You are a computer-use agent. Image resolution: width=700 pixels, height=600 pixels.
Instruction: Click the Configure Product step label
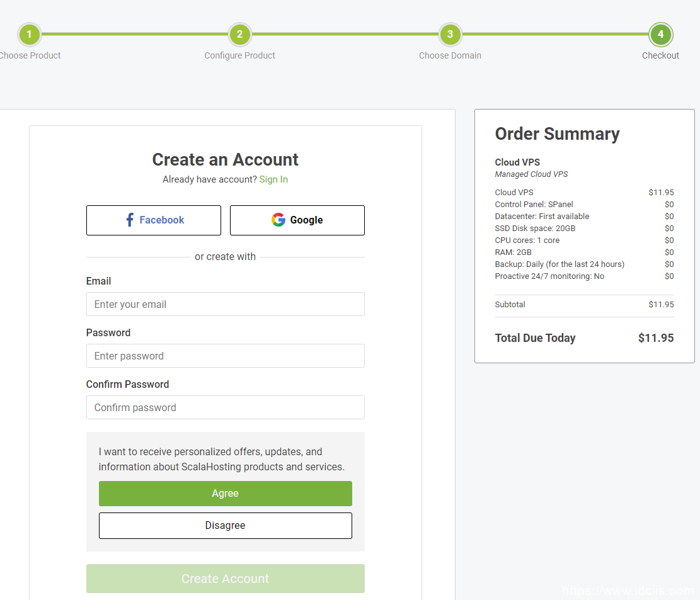tap(239, 55)
